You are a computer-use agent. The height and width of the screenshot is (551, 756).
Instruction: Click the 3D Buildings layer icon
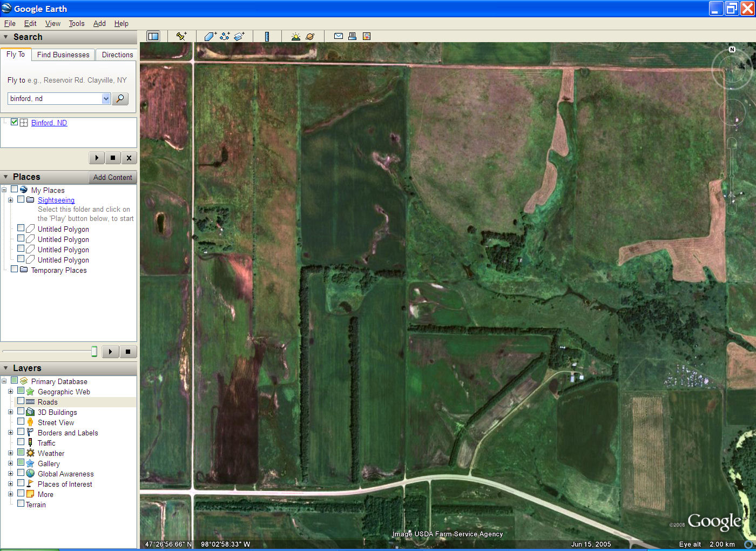pos(30,412)
